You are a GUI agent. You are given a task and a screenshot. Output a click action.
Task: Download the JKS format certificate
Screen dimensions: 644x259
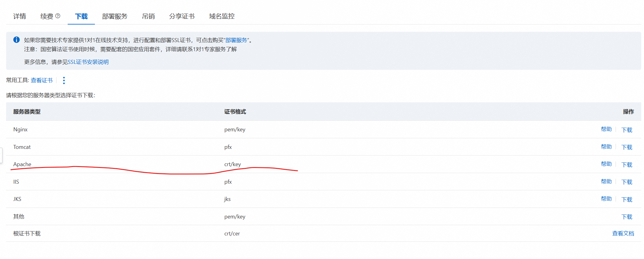(x=626, y=199)
